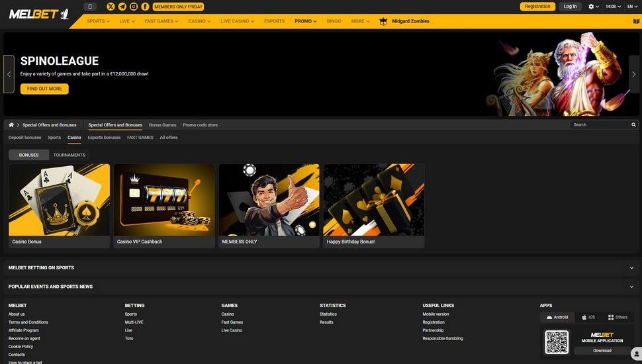
Task: Select Special Offers and Bonuses tab
Action: coord(115,125)
